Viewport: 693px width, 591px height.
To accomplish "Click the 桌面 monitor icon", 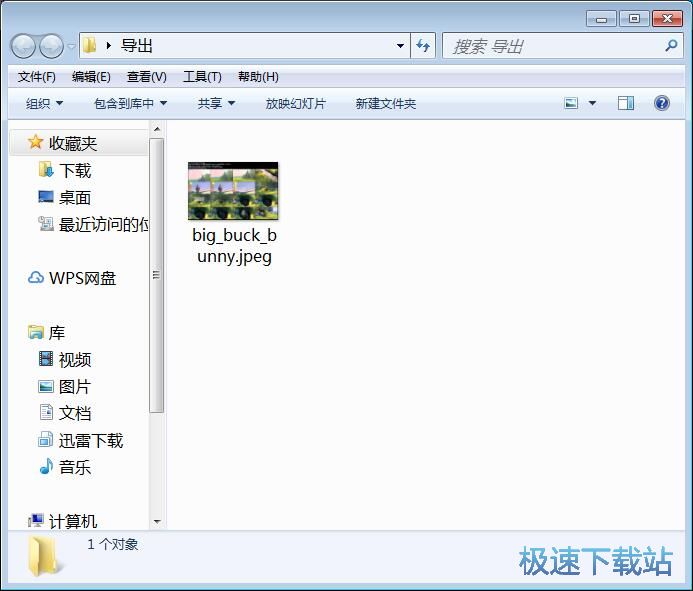I will [x=46, y=197].
